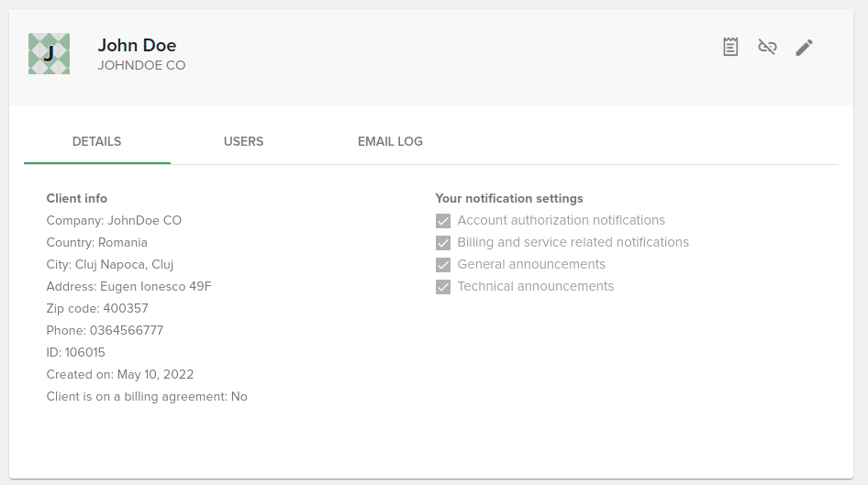
Task: Click the Zip code: 400357 text
Action: tap(97, 309)
